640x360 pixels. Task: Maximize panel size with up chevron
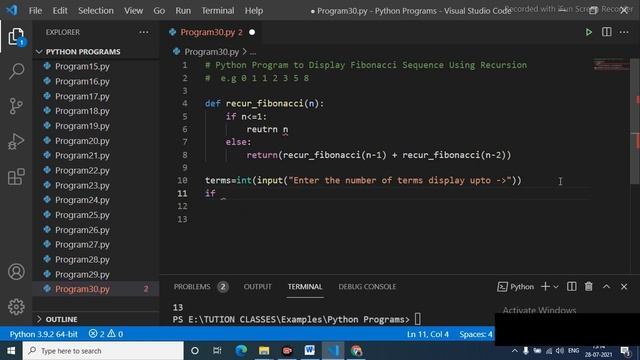click(x=606, y=287)
